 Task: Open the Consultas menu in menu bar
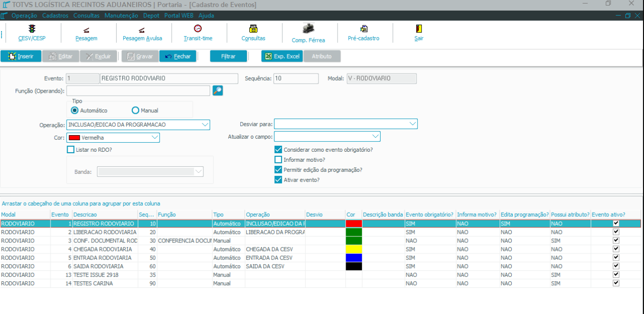click(x=86, y=16)
